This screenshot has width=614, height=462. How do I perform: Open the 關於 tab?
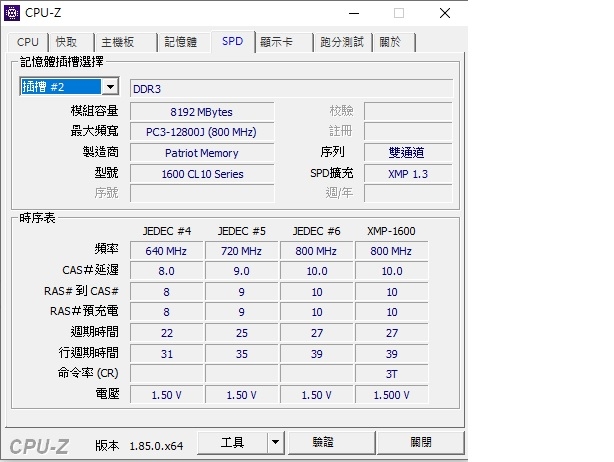click(x=394, y=42)
